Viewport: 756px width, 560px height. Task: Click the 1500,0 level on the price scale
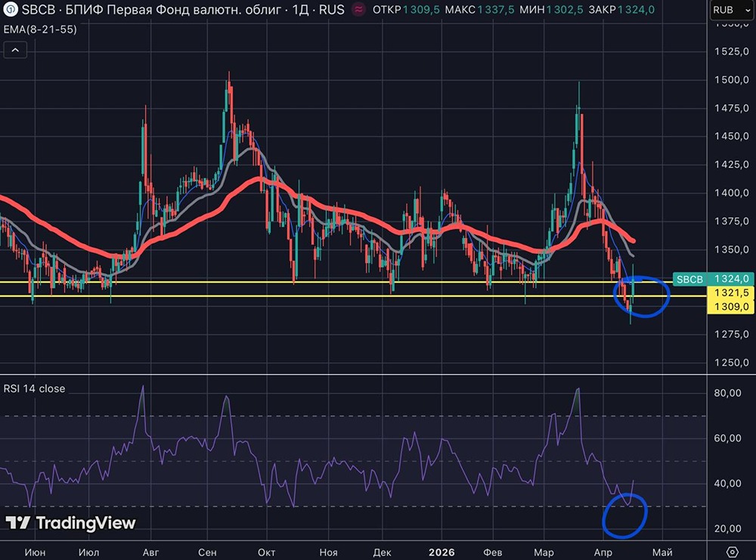coord(731,80)
